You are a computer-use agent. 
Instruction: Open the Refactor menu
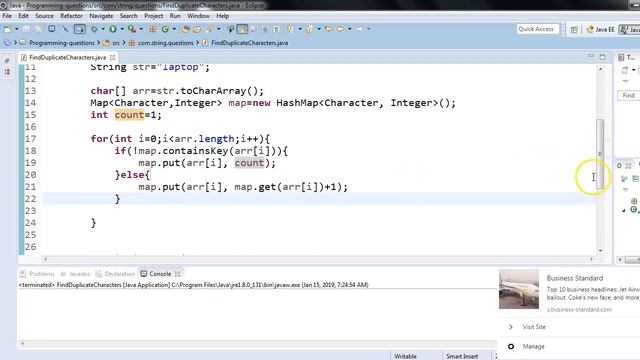71,16
